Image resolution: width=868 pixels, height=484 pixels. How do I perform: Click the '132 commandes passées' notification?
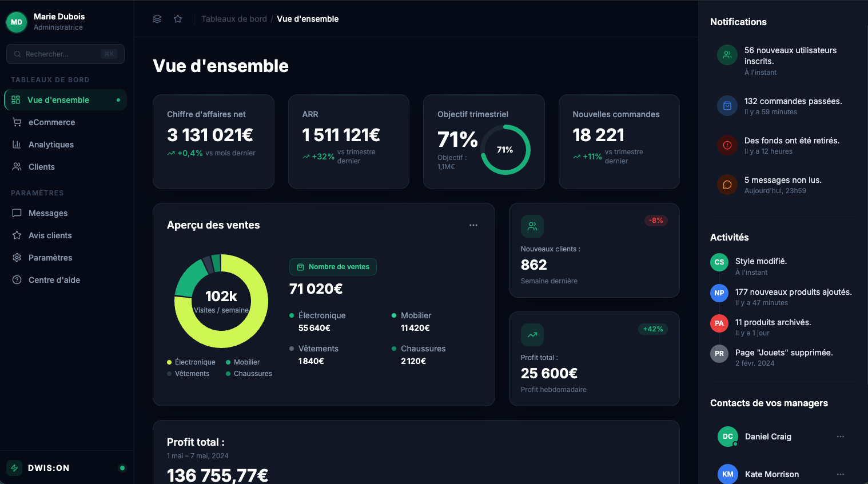pyautogui.click(x=794, y=101)
